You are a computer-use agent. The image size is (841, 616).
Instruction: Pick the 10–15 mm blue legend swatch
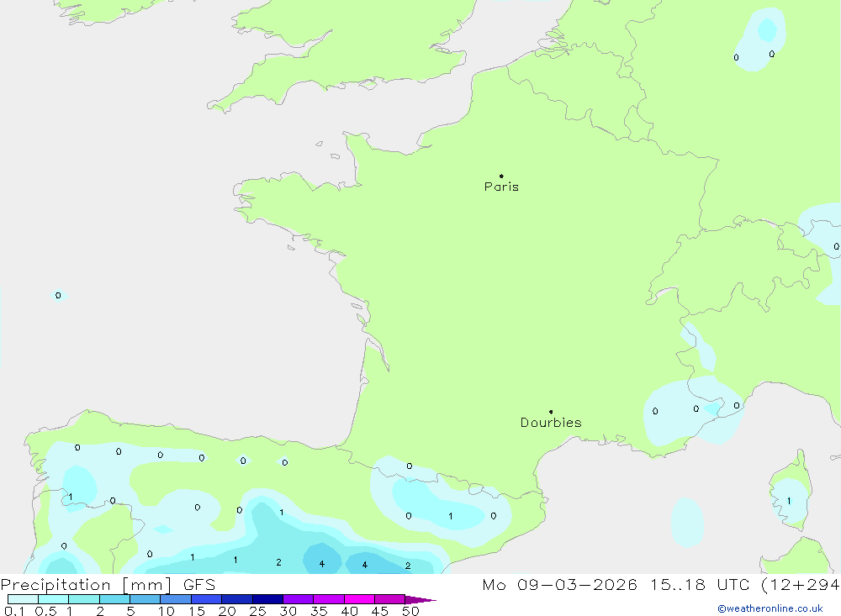point(176,599)
